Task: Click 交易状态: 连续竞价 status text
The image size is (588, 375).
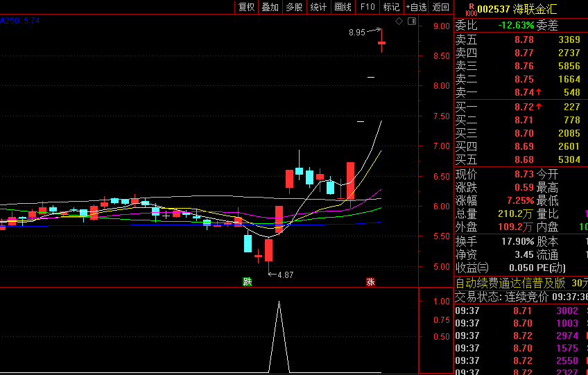Action: click(x=501, y=297)
